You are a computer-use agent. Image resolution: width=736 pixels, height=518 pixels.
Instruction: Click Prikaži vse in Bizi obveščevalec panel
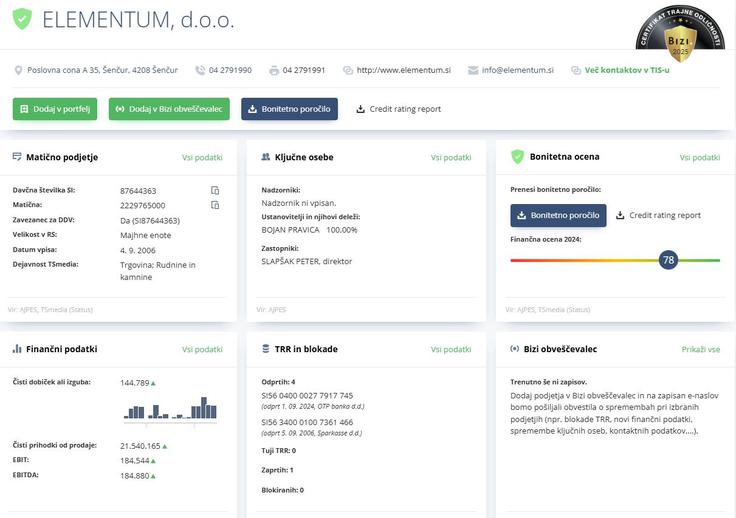click(701, 349)
